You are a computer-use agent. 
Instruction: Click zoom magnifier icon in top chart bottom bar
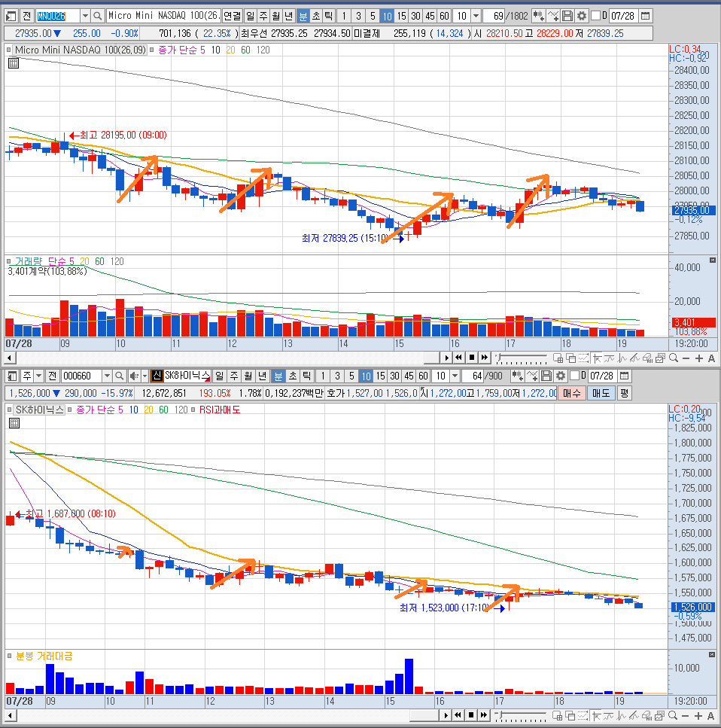(x=673, y=358)
